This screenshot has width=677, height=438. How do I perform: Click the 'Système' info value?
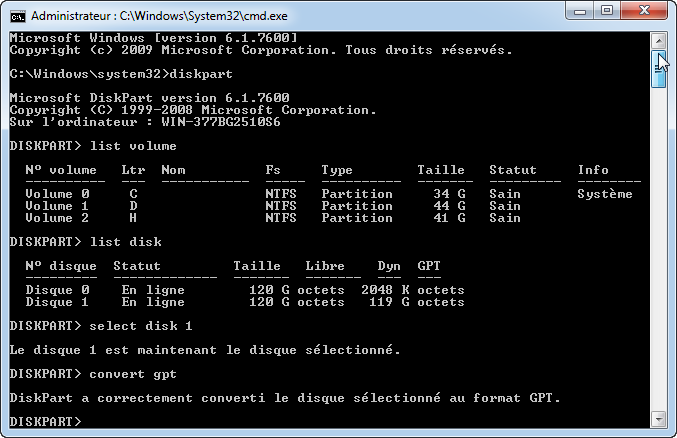(605, 194)
